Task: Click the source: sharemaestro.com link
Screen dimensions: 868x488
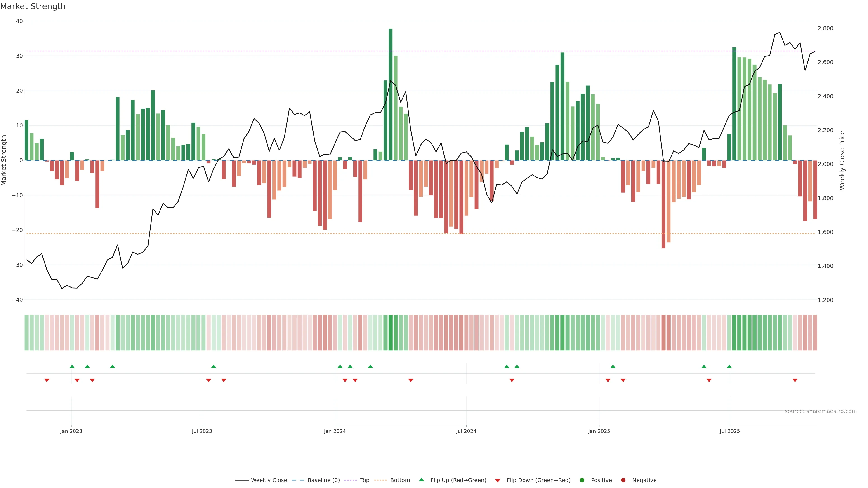Action: [821, 411]
